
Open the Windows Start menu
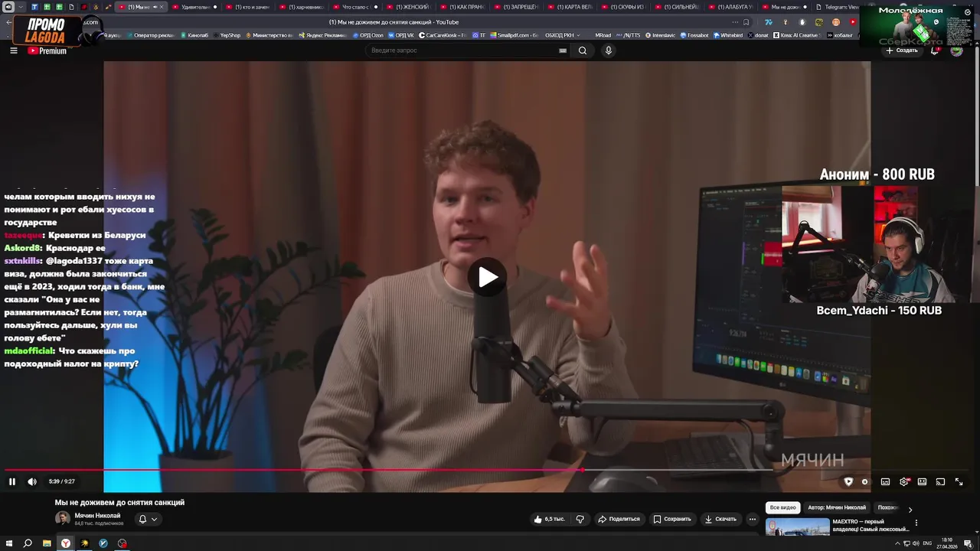click(8, 543)
